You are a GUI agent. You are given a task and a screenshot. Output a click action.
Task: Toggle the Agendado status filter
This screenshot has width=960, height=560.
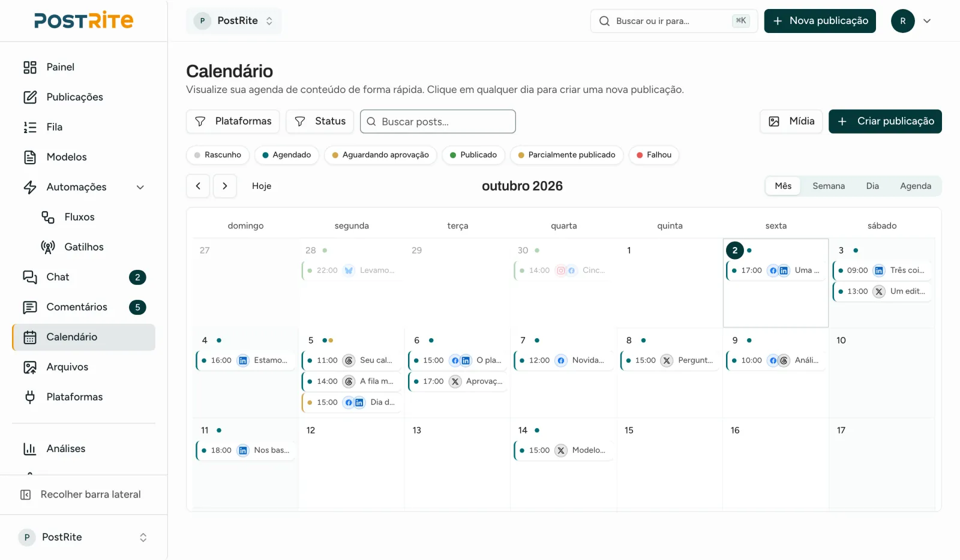[x=286, y=155]
